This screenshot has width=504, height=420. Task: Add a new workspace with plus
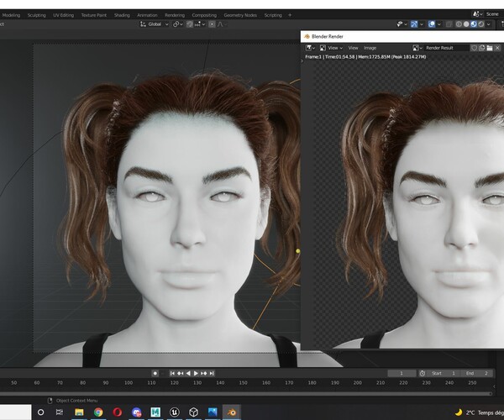tap(290, 15)
